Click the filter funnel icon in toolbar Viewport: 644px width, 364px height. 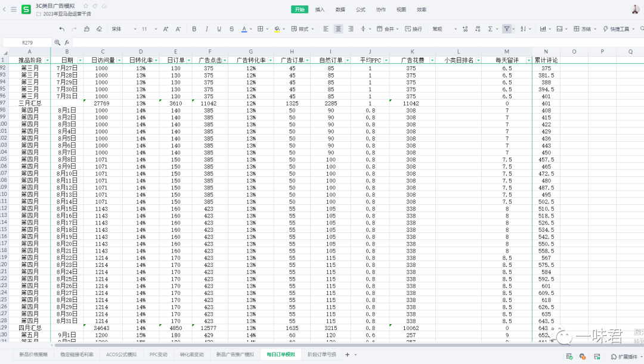pos(506,29)
